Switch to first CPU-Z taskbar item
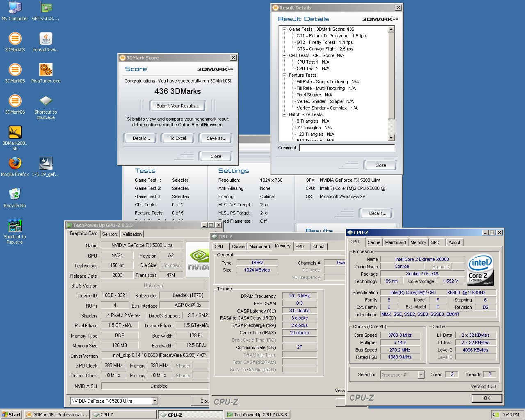Screen dimensions: 525x420 [x=124, y=415]
